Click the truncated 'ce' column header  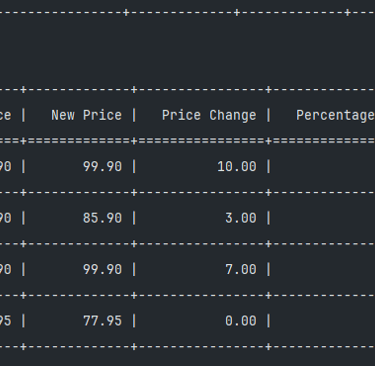click(6, 116)
